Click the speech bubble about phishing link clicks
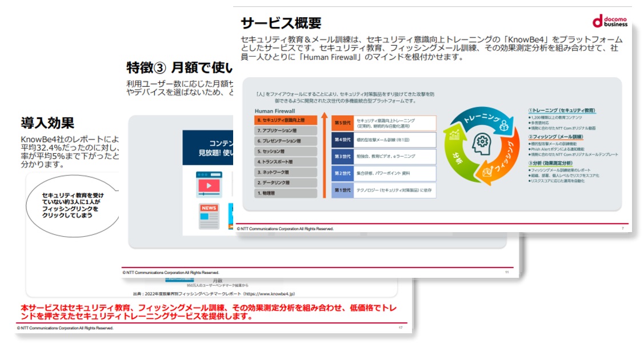Viewport: 644px width, 347px height. [x=73, y=206]
